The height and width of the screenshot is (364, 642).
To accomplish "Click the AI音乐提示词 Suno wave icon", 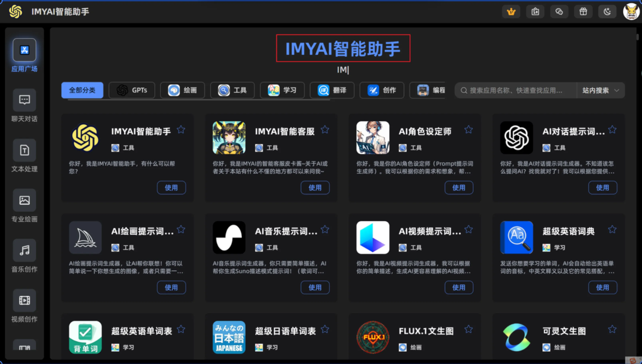I will (229, 237).
